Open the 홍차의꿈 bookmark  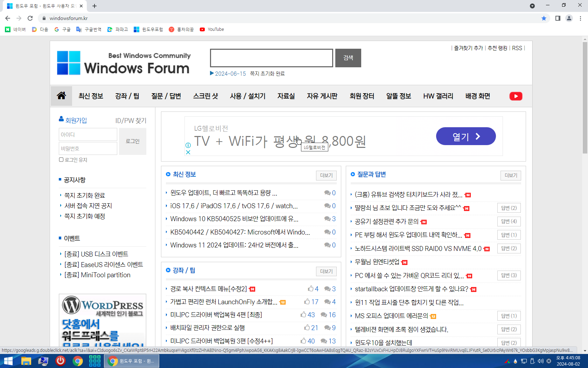click(x=181, y=29)
